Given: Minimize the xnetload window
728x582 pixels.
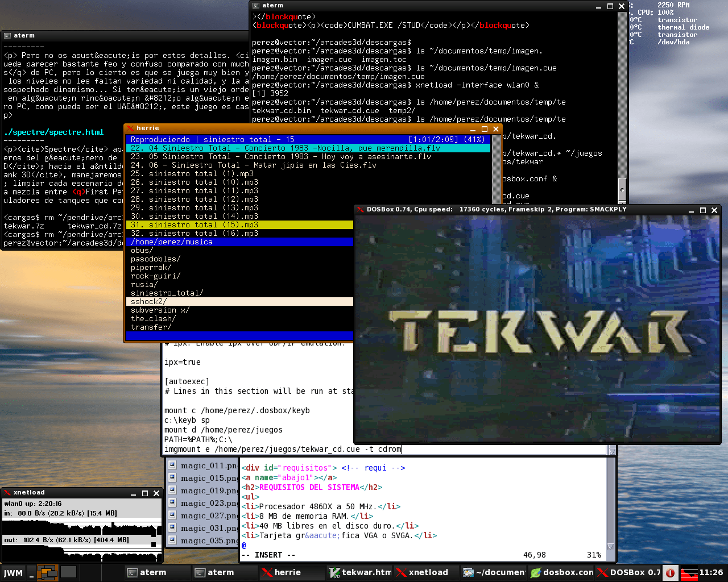Looking at the screenshot, I should [x=134, y=493].
